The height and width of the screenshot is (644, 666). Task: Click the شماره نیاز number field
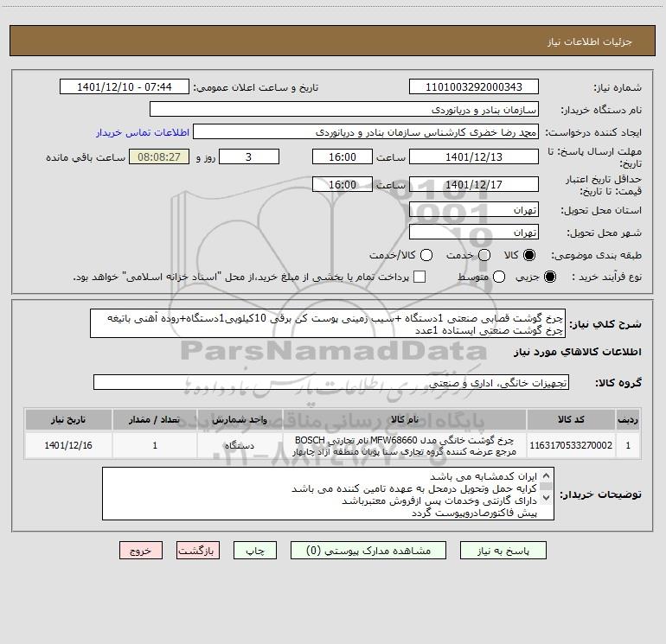(x=474, y=87)
